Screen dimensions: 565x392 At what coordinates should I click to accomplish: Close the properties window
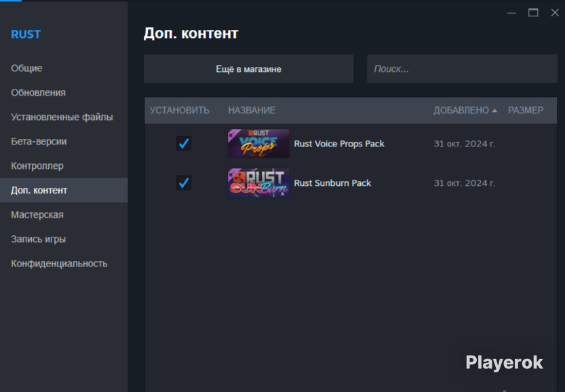click(555, 13)
